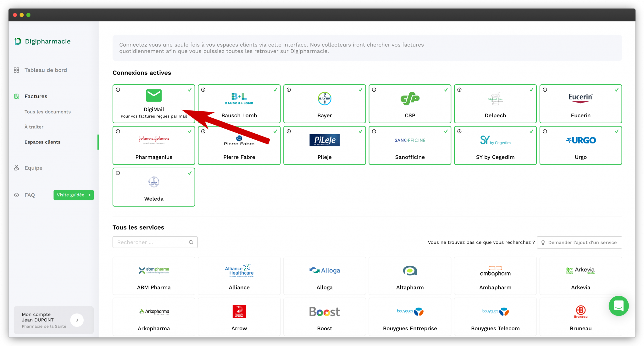The height and width of the screenshot is (346, 644).
Task: Click the Digipharmacie logo
Action: click(x=42, y=41)
